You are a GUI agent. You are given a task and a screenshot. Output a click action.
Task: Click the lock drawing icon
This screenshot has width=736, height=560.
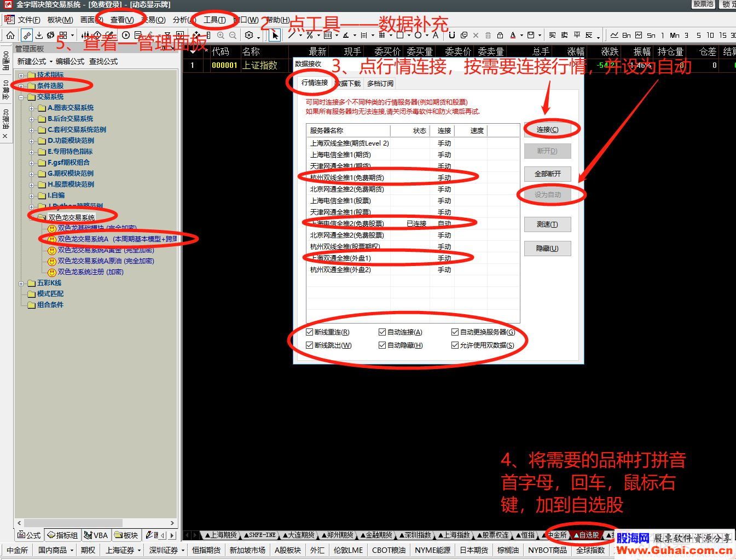pyautogui.click(x=500, y=35)
